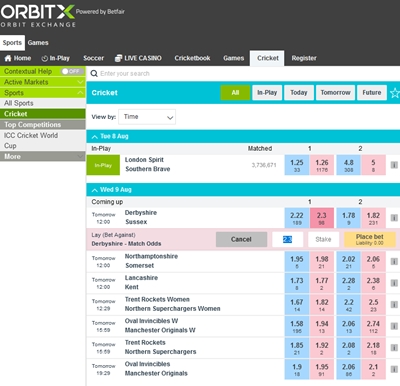Viewport: 400px width, 386px height.
Task: Click the green In-Play badge for London Spirit
Action: (103, 165)
